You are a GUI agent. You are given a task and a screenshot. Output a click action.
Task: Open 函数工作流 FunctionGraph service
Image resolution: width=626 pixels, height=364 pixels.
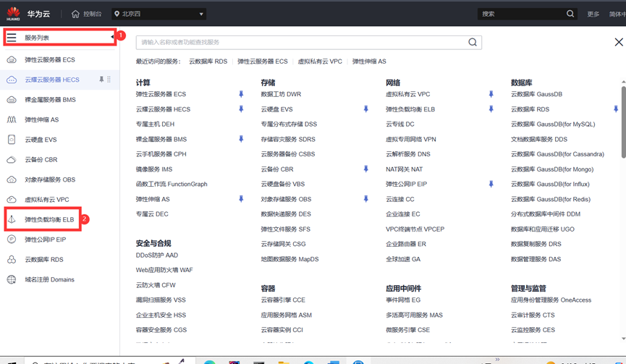click(x=172, y=184)
